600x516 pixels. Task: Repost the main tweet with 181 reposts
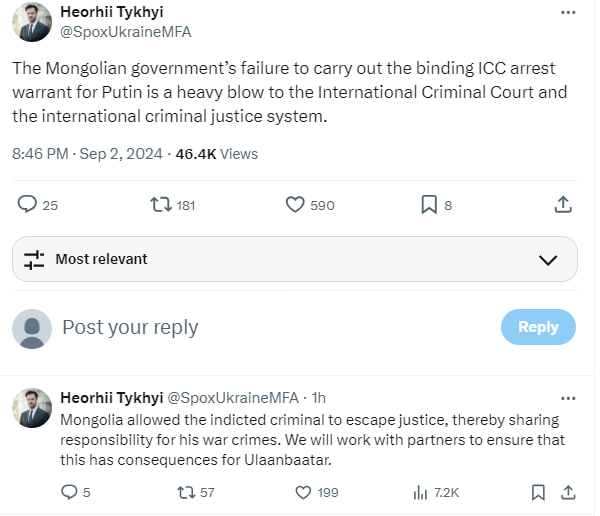160,204
